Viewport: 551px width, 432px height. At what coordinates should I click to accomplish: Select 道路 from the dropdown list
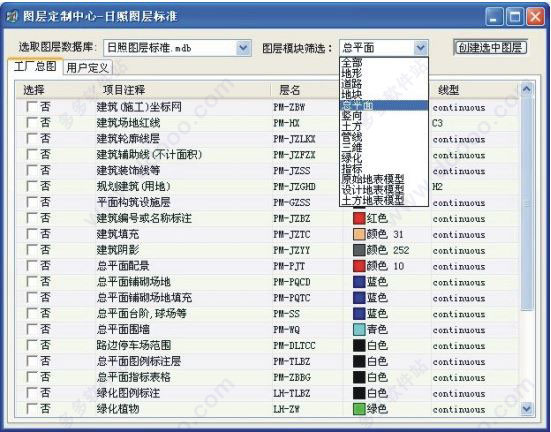(x=384, y=84)
